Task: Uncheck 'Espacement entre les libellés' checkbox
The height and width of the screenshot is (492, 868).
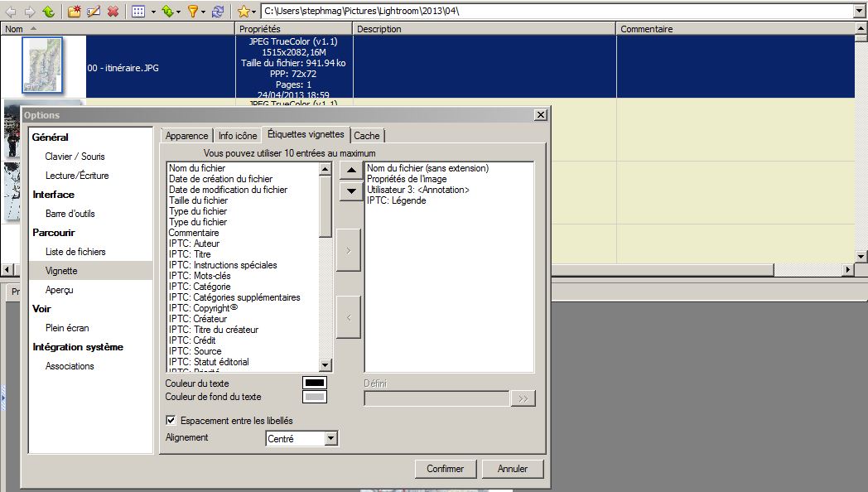Action: click(171, 421)
